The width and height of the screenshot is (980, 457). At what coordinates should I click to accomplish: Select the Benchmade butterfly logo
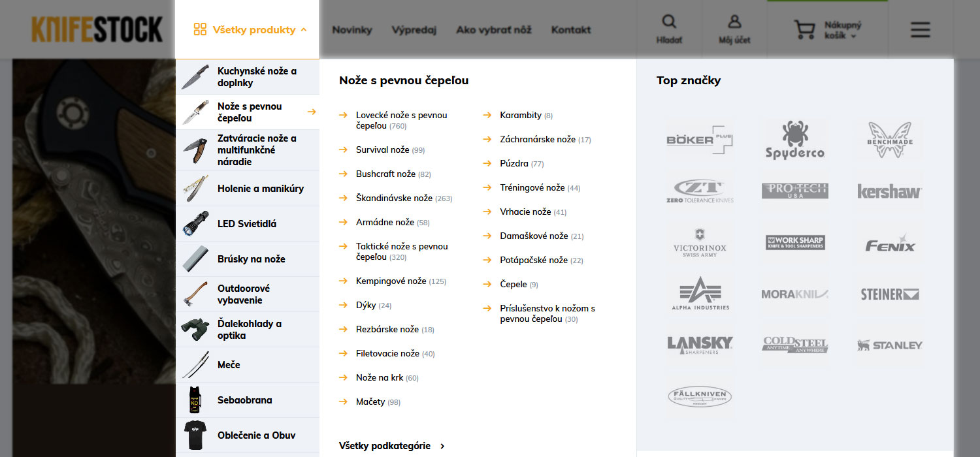[890, 140]
